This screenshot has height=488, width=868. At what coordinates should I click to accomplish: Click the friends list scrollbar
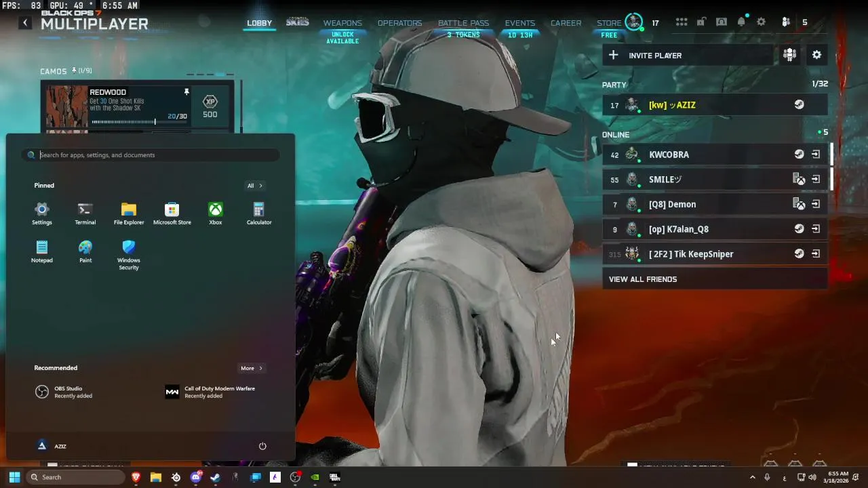click(x=831, y=167)
